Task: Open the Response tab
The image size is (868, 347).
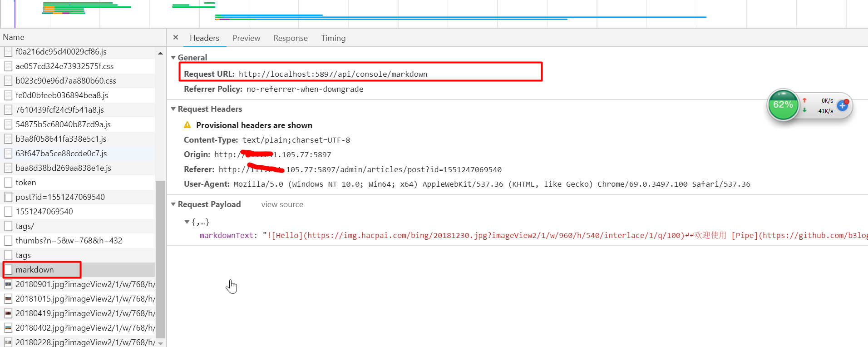Action: pyautogui.click(x=291, y=38)
